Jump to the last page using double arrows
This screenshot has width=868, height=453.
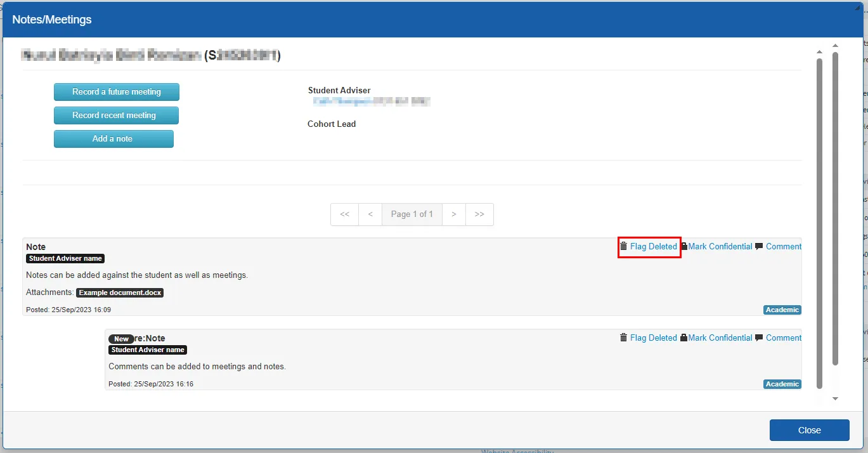tap(479, 214)
